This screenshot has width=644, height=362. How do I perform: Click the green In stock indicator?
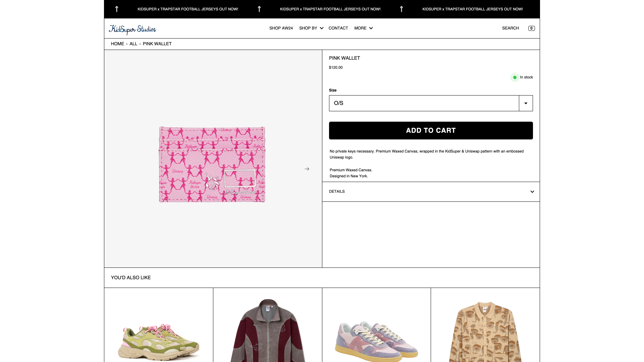coord(515,77)
